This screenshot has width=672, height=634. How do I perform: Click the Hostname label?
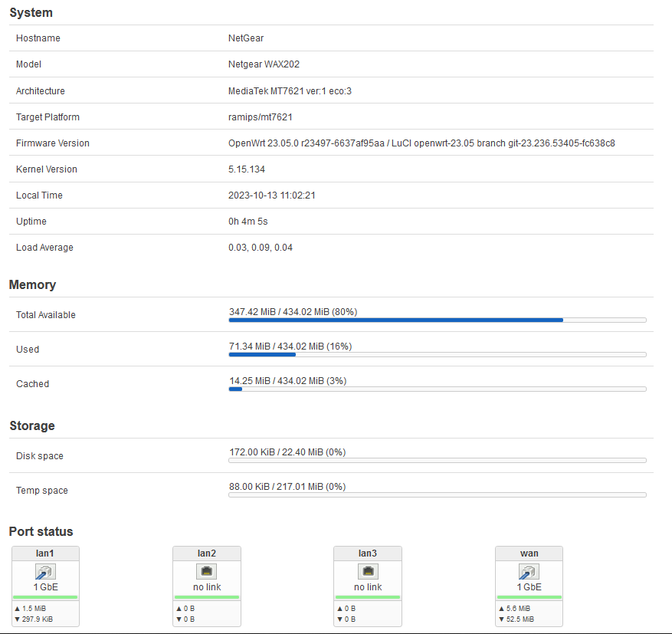click(x=38, y=38)
